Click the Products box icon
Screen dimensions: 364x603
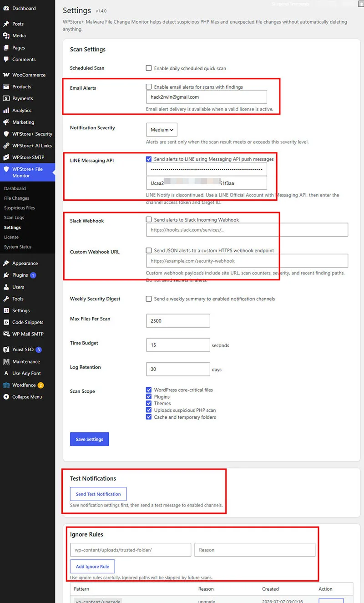click(6, 86)
